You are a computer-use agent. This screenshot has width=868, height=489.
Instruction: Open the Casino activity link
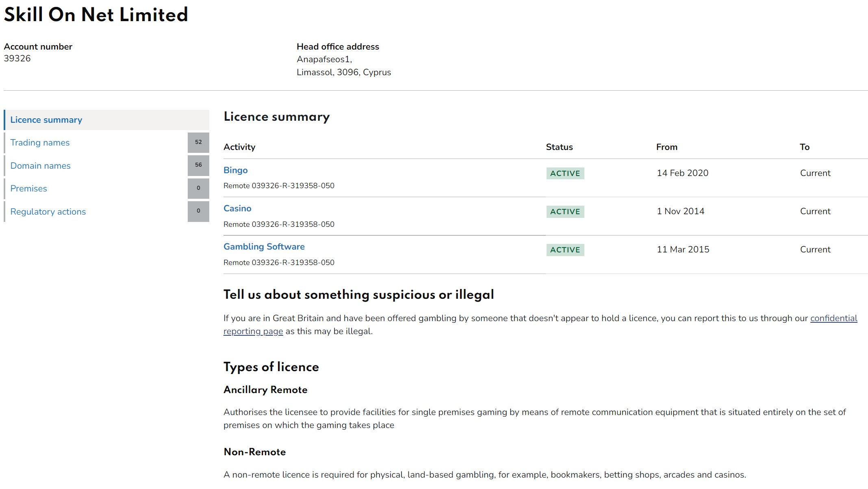(x=237, y=209)
